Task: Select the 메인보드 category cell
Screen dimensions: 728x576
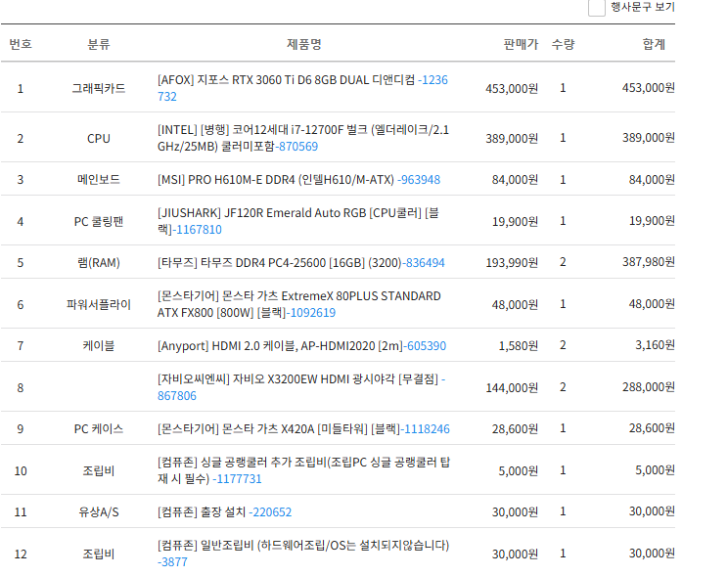Action: tap(99, 180)
